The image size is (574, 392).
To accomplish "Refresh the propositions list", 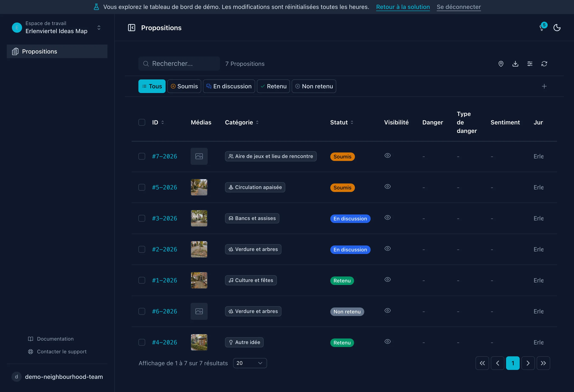I will click(x=544, y=64).
